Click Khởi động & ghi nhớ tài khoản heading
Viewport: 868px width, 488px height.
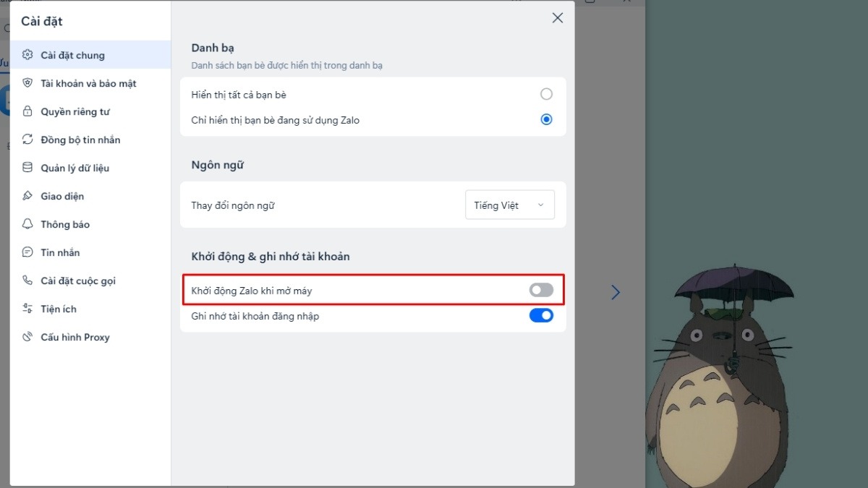271,257
